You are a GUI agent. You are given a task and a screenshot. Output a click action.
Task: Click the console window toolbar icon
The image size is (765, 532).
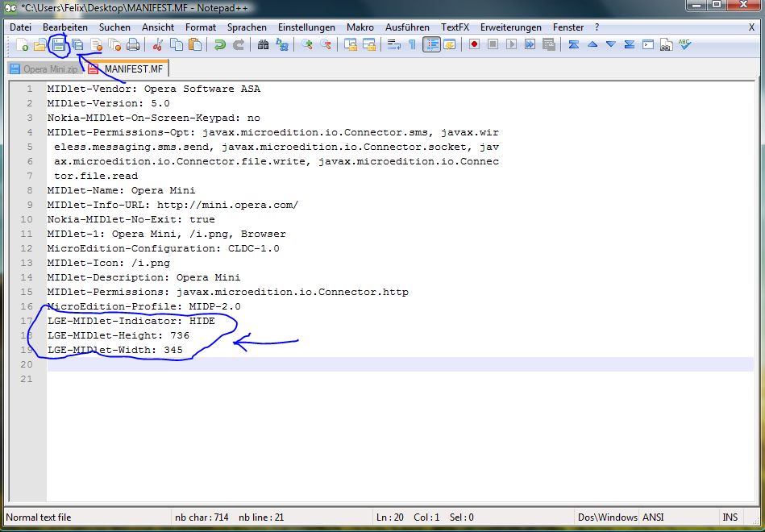[648, 45]
